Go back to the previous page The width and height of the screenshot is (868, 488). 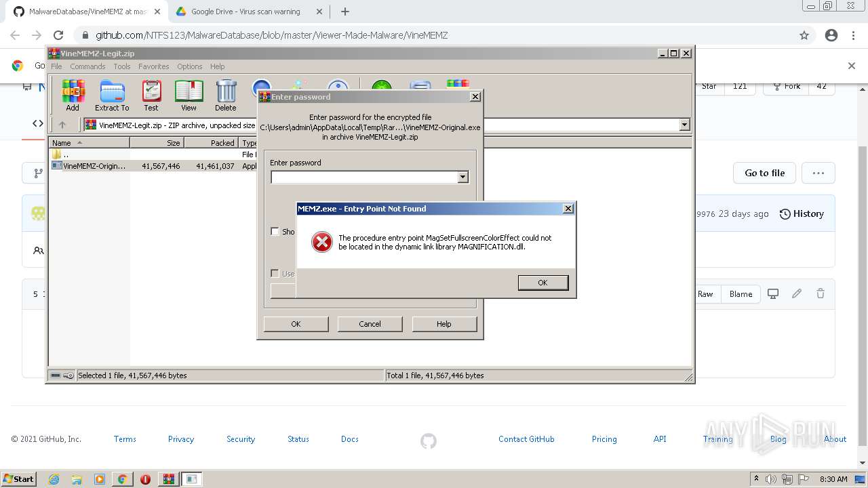(x=15, y=35)
